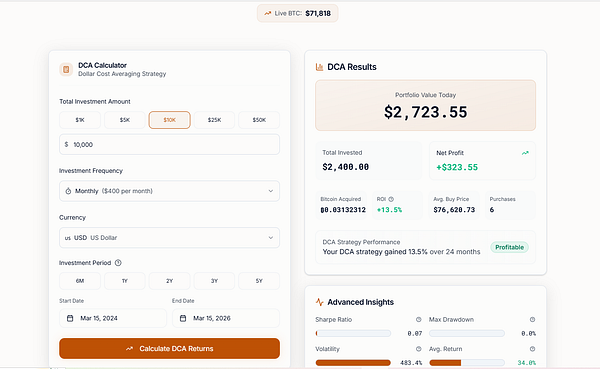Click the DCA strategy gained 13.5% text
Image resolution: width=600 pixels, height=369 pixels.
(401, 252)
